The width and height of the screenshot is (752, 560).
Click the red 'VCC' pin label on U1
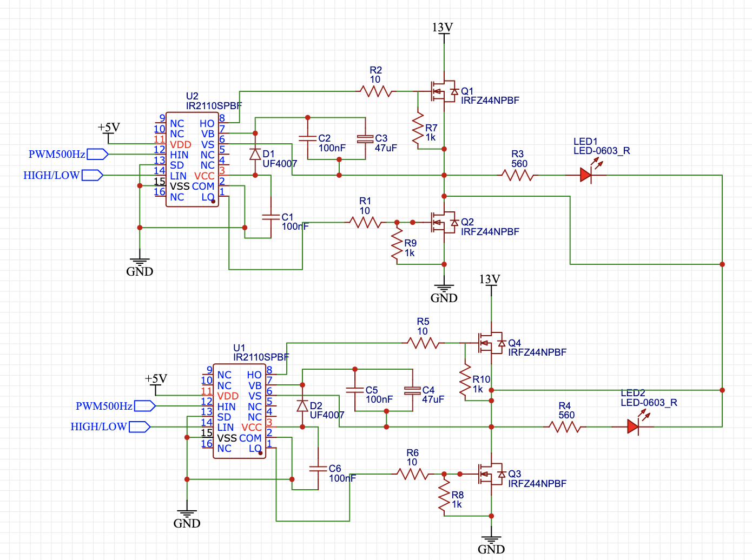(252, 428)
